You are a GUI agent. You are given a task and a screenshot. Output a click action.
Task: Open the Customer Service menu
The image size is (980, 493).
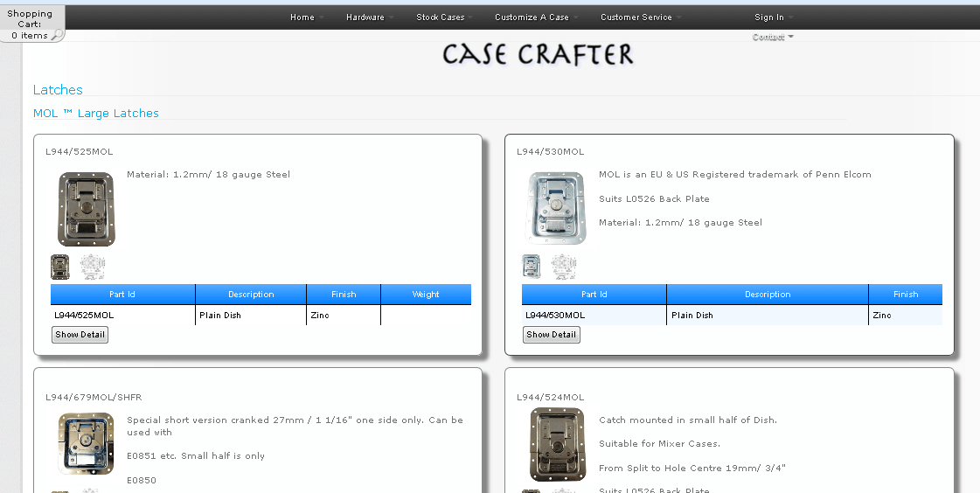tap(640, 17)
